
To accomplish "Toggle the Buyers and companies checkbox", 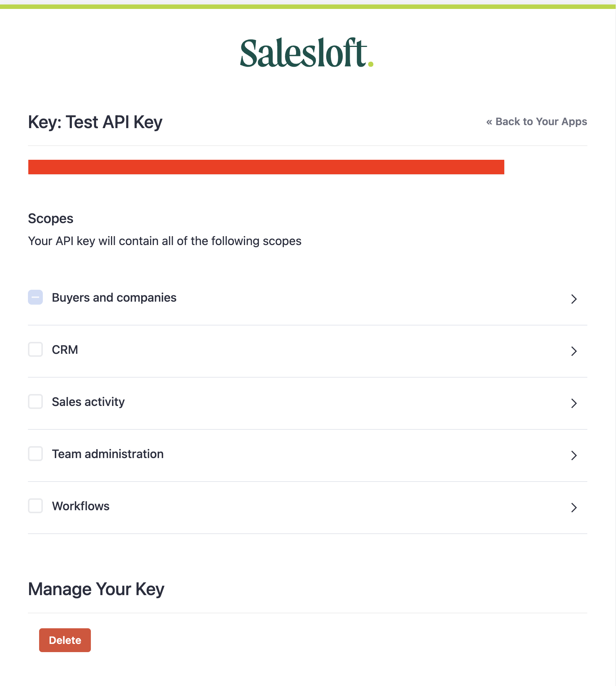I will 35,298.
